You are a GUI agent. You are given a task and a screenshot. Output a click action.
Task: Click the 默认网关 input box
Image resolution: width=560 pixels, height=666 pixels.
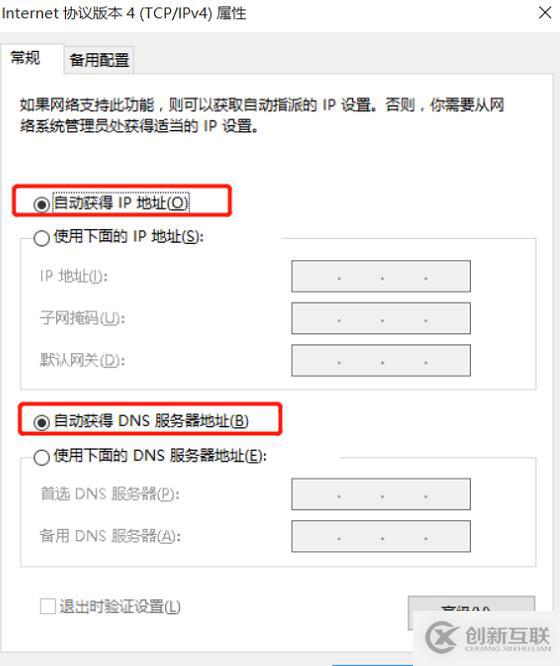point(381,361)
